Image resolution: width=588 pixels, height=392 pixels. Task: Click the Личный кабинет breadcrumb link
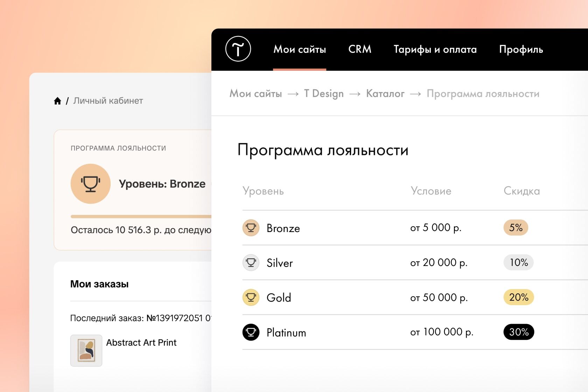tap(108, 101)
